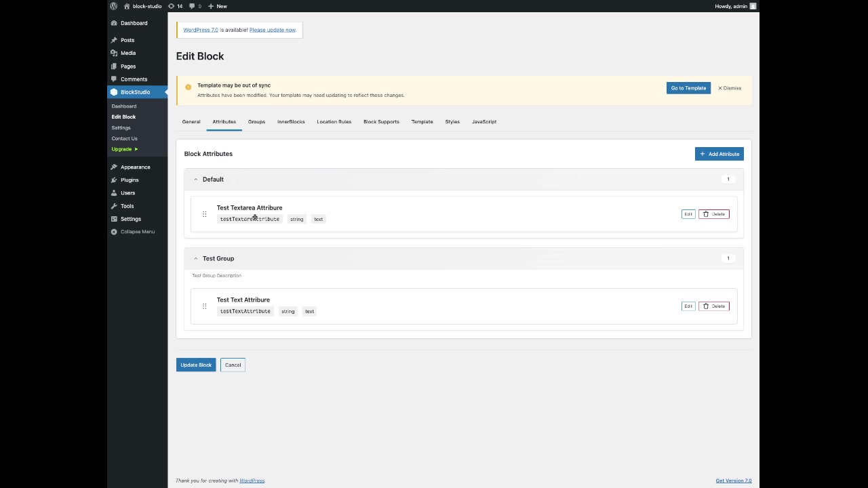The image size is (868, 488).
Task: Open the WordPress 7.0 link in notice
Action: pos(201,30)
